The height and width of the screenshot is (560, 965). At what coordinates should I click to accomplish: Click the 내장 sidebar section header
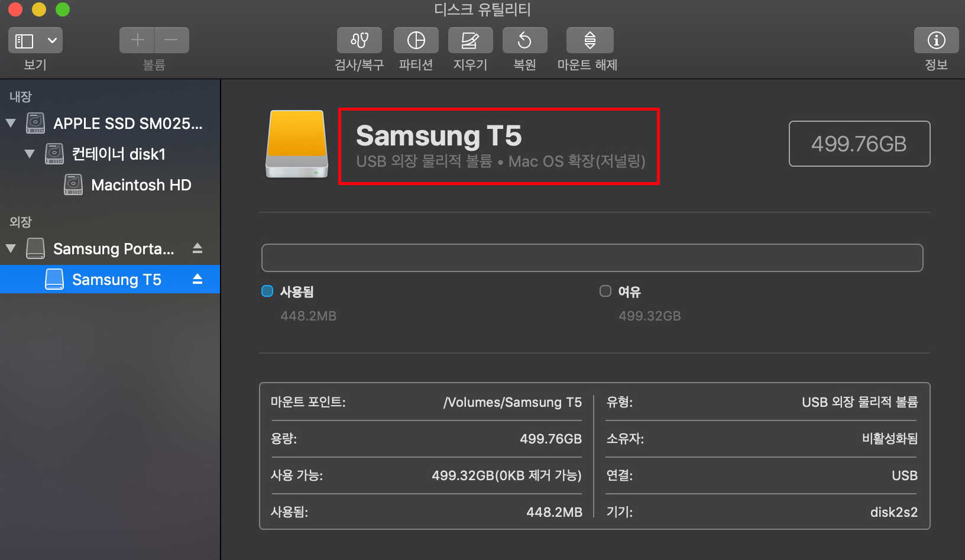tap(21, 96)
